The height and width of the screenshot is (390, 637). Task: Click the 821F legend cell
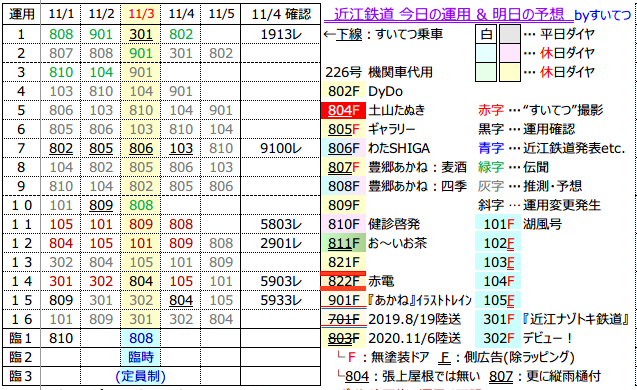point(344,262)
